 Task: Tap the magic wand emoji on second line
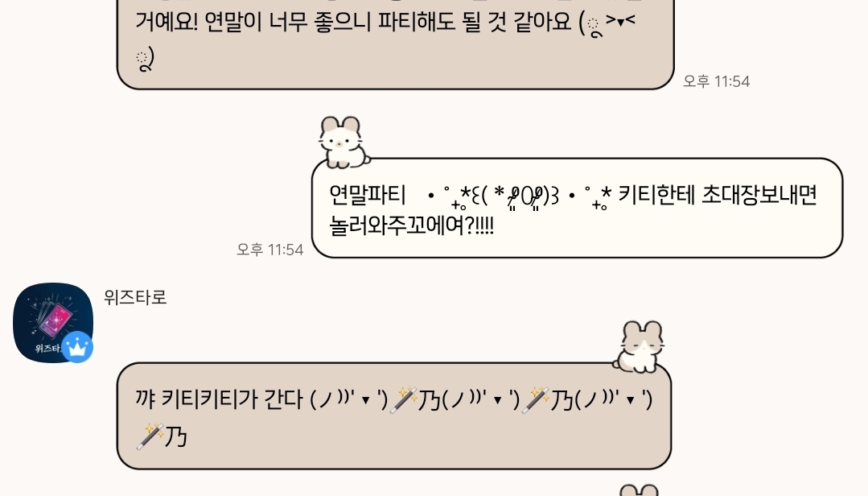point(150,436)
